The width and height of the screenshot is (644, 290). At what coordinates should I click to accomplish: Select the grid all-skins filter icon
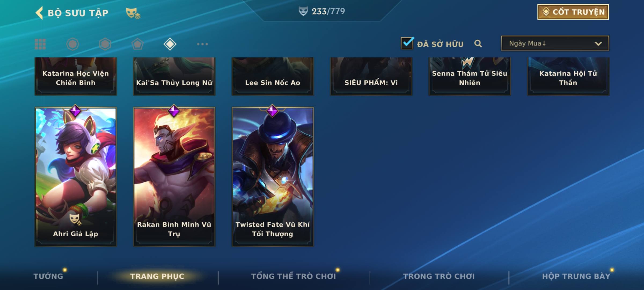40,44
